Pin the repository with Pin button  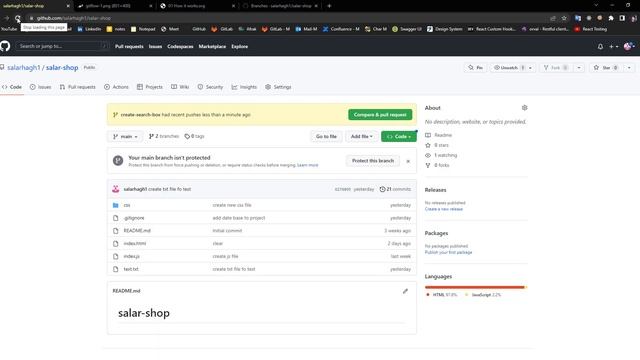click(x=476, y=68)
